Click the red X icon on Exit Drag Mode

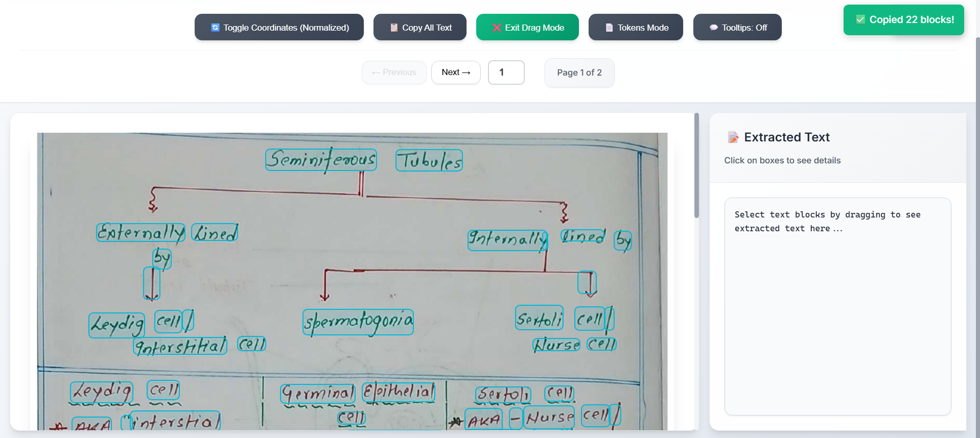[x=497, y=28]
